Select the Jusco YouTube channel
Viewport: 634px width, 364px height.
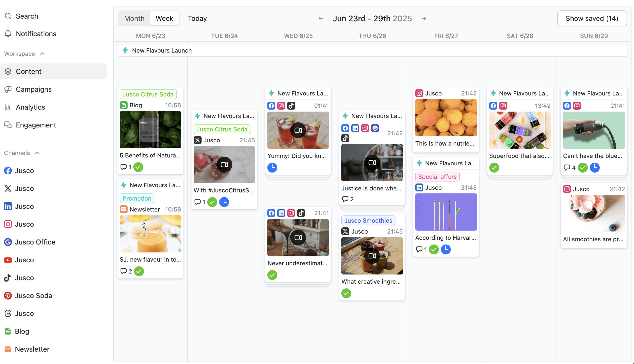click(24, 260)
